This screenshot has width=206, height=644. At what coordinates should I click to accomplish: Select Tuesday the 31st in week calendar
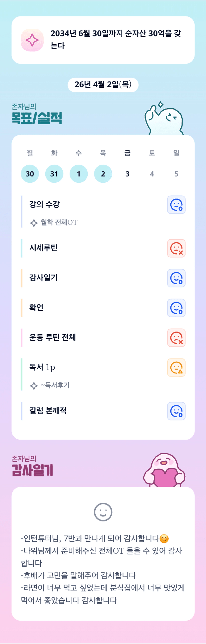pos(54,174)
